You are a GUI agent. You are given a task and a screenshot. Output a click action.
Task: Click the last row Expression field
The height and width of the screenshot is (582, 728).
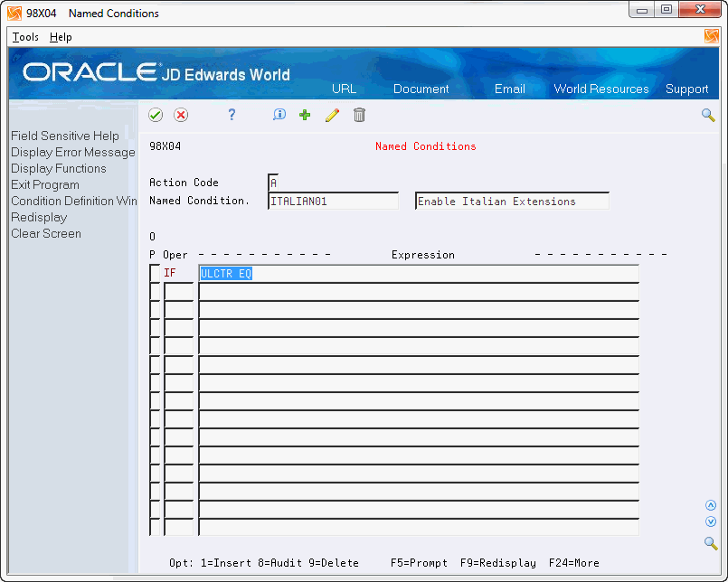[419, 527]
